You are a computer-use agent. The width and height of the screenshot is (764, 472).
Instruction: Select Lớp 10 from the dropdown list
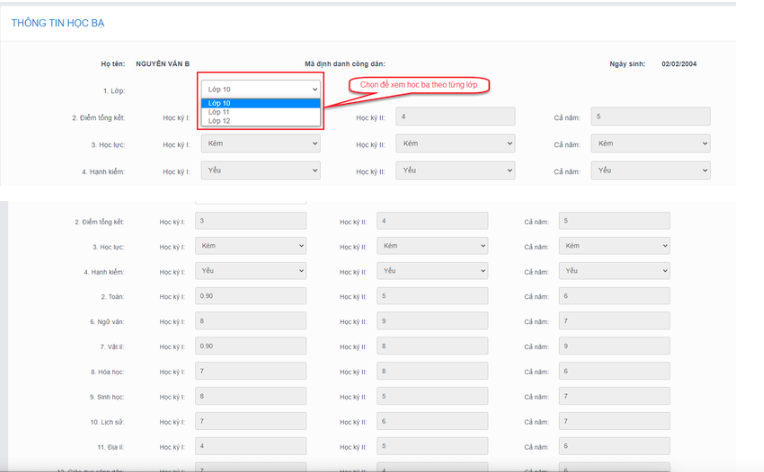click(259, 103)
